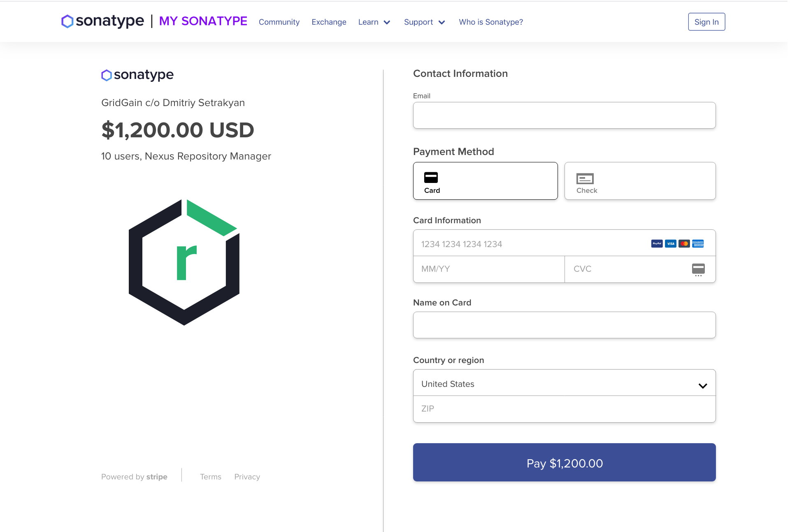Select Check as the payment method
The height and width of the screenshot is (532, 790).
point(640,181)
